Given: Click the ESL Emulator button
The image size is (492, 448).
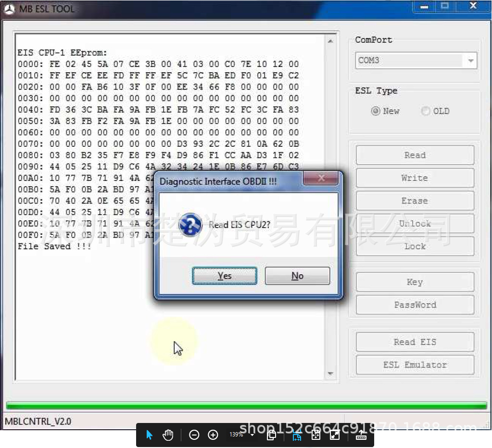Looking at the screenshot, I should tap(415, 365).
